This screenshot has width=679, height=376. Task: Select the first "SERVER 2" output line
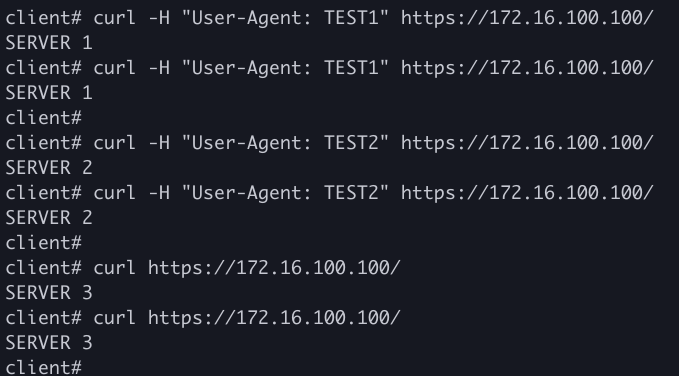[49, 168]
